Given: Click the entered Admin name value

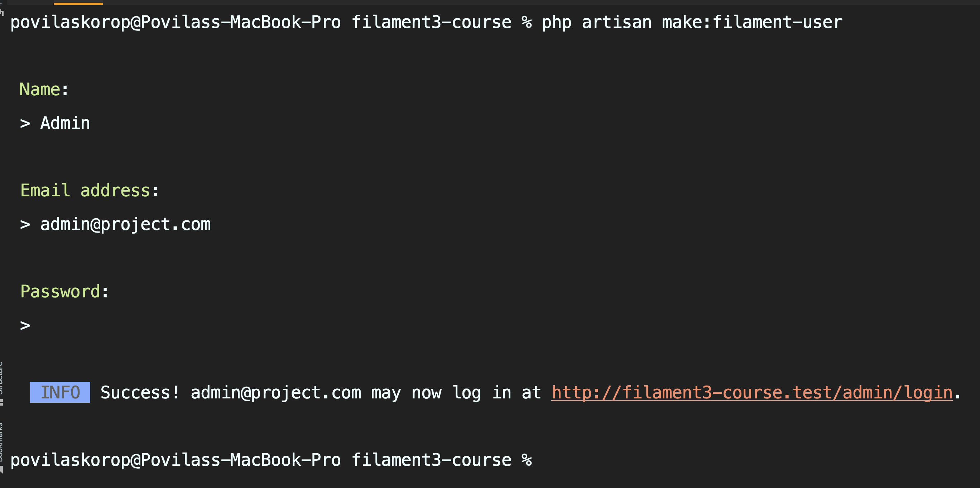Looking at the screenshot, I should pyautogui.click(x=65, y=123).
